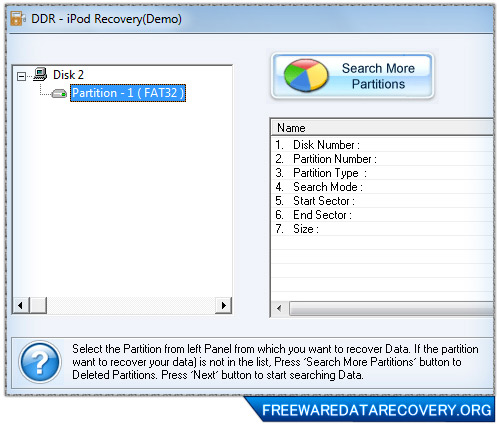The image size is (500, 425).
Task: Select the Disk Number row
Action: pos(382,145)
